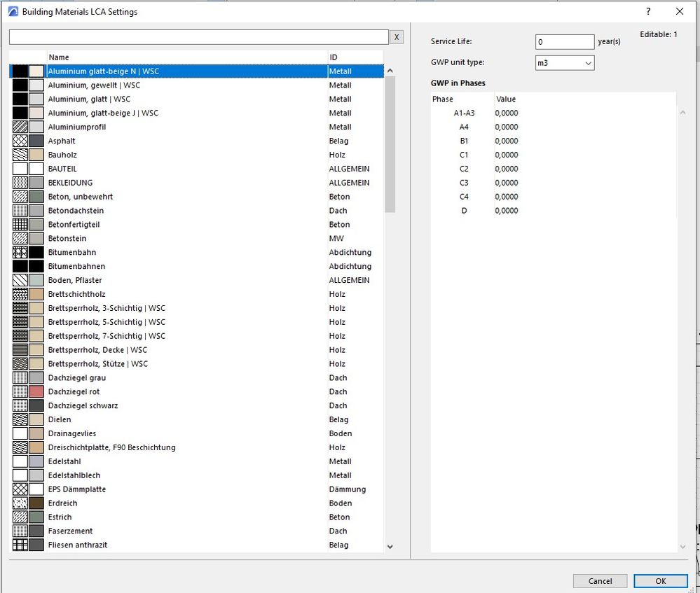Select Brettsperrholz, 7-Schichtig | WSC row
The width and height of the screenshot is (700, 593).
tap(196, 336)
